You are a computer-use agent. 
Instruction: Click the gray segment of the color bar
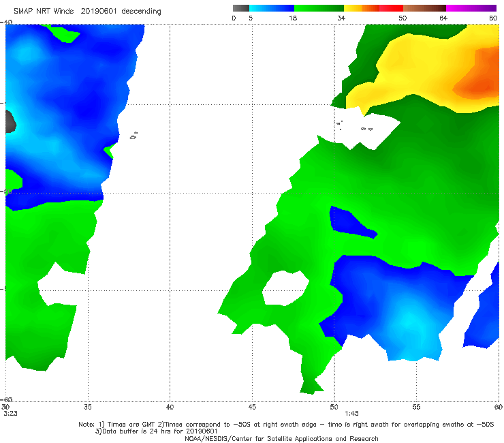[x=240, y=8]
